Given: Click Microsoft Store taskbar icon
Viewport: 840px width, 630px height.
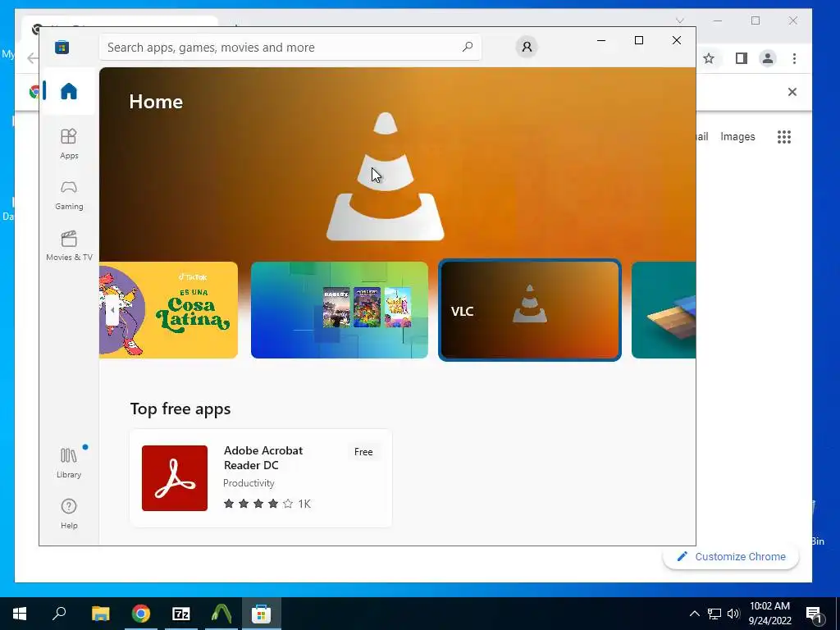Looking at the screenshot, I should pyautogui.click(x=262, y=614).
